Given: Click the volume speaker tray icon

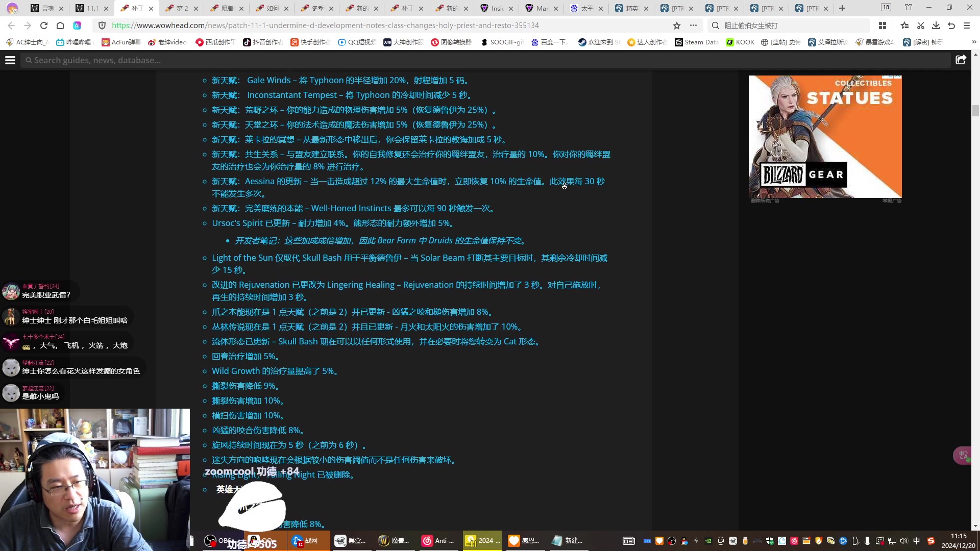Looking at the screenshot, I should click(x=904, y=541).
